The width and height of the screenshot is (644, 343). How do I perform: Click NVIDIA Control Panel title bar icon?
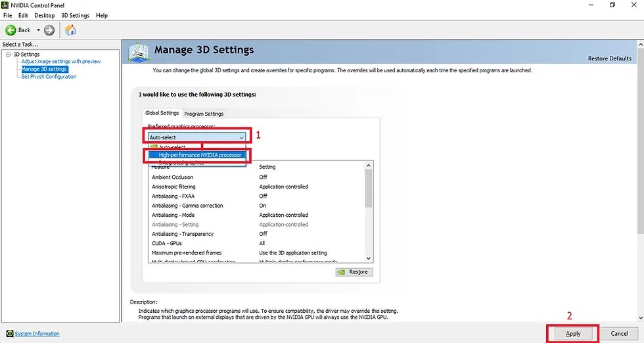click(x=5, y=5)
